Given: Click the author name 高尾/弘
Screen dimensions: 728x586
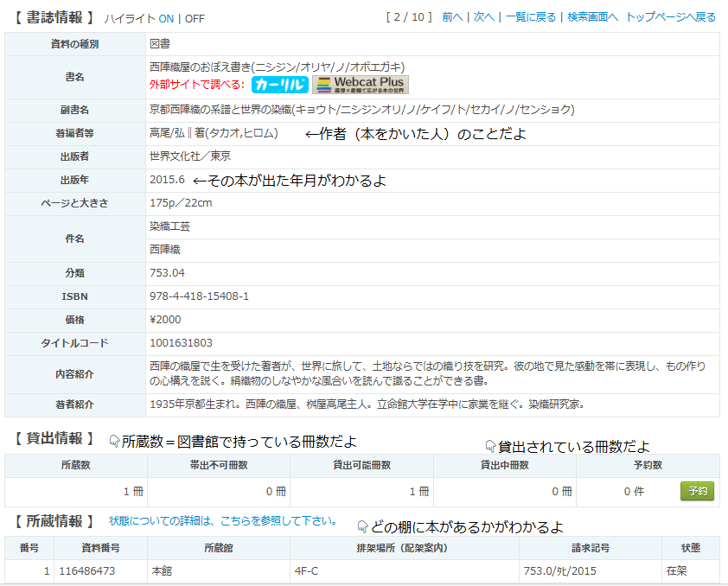Looking at the screenshot, I should coord(167,134).
